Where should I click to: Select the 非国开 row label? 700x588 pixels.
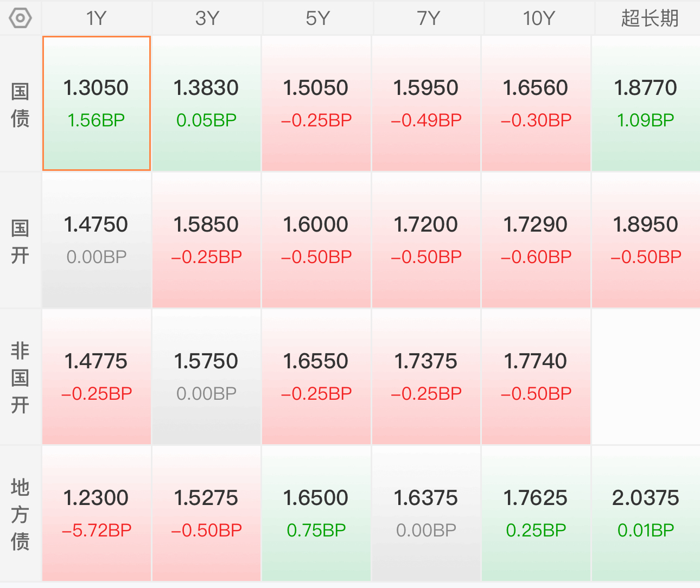coord(20,378)
